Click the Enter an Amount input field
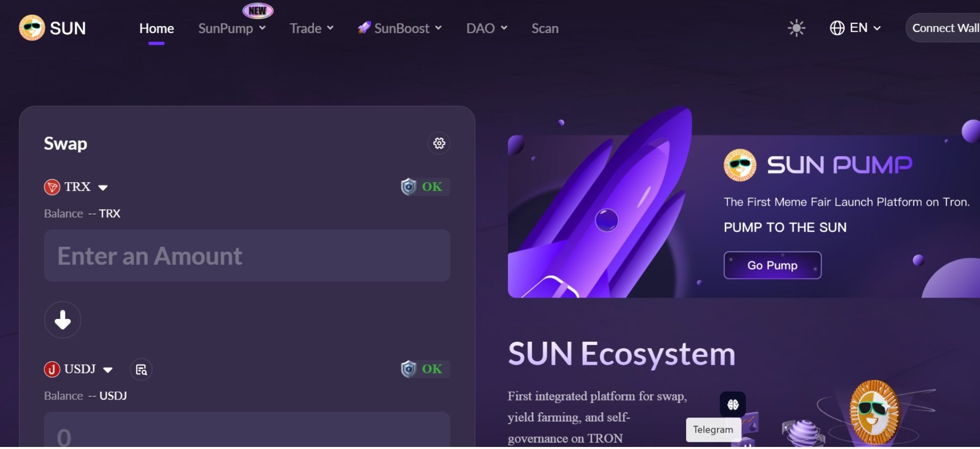Screen dimensions: 980x449 pos(247,256)
